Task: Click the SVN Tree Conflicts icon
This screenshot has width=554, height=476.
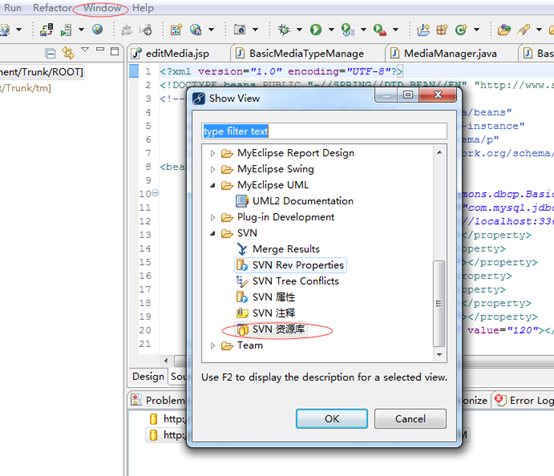Action: point(242,281)
